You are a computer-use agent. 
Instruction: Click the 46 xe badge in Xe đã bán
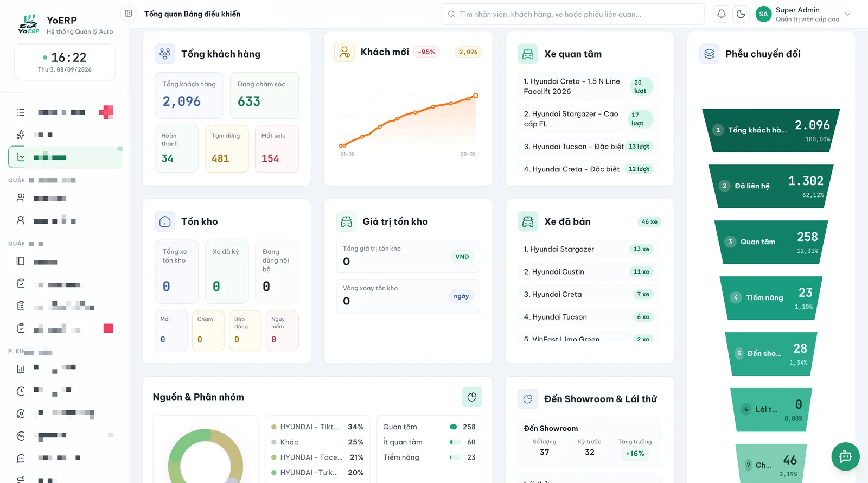pyautogui.click(x=649, y=221)
